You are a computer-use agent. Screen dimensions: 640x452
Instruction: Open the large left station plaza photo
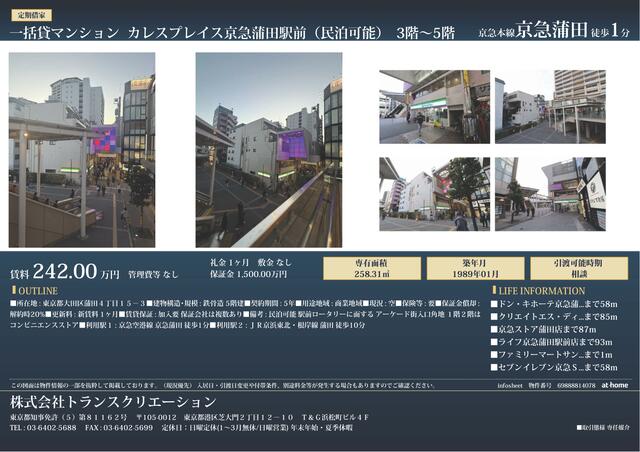tap(82, 150)
